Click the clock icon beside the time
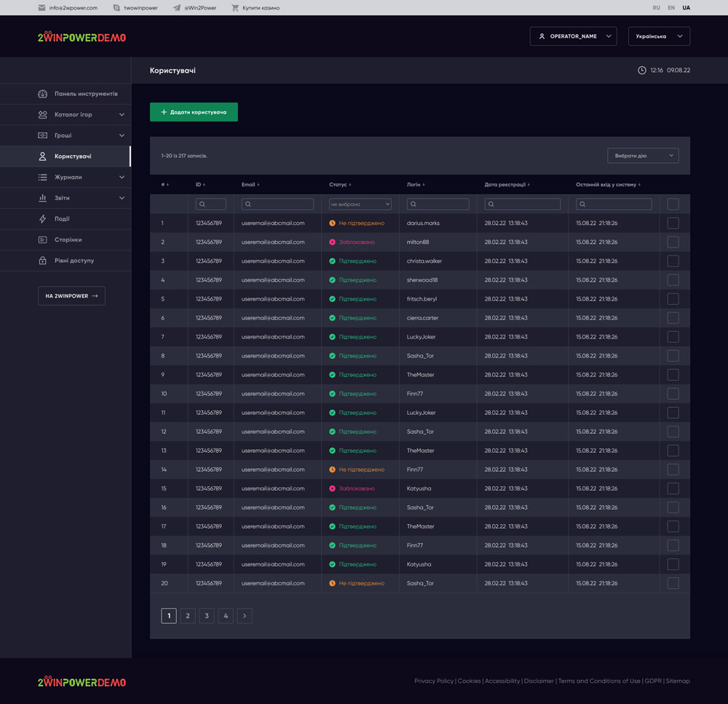728x704 pixels. [641, 71]
